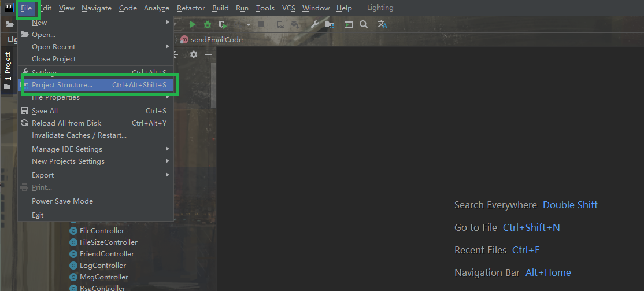Select Save All menu entry
The width and height of the screenshot is (644, 291).
click(x=96, y=111)
